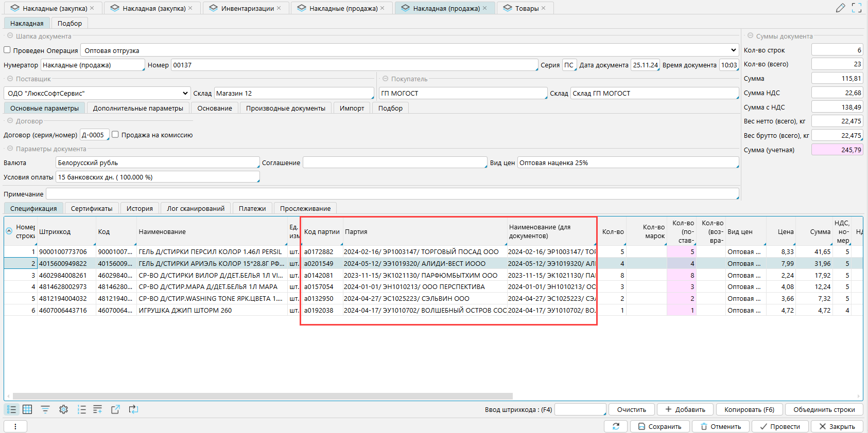Viewport: 868px width, 433px height.
Task: Switch to the grid table view icon
Action: coord(27,409)
